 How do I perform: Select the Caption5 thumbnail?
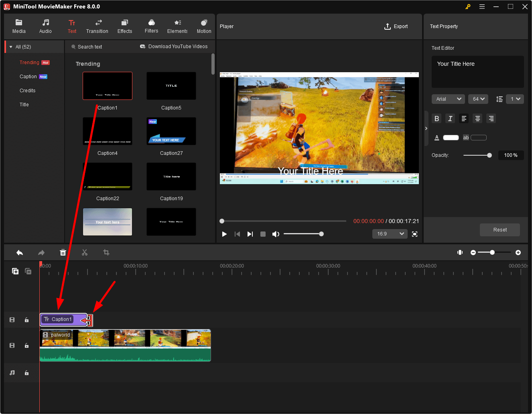171,86
